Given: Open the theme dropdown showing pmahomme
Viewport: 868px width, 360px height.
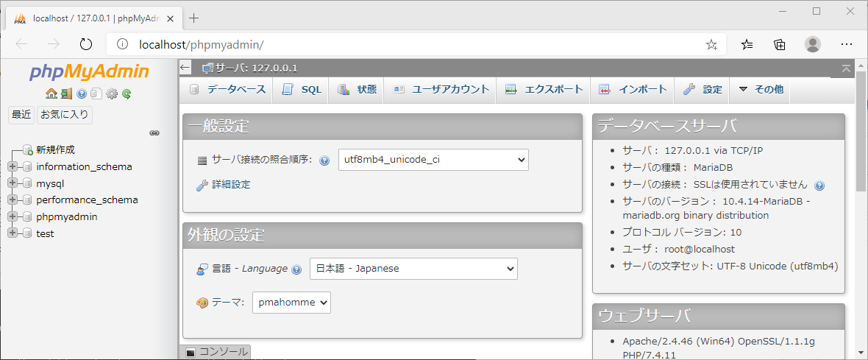Looking at the screenshot, I should 291,303.
